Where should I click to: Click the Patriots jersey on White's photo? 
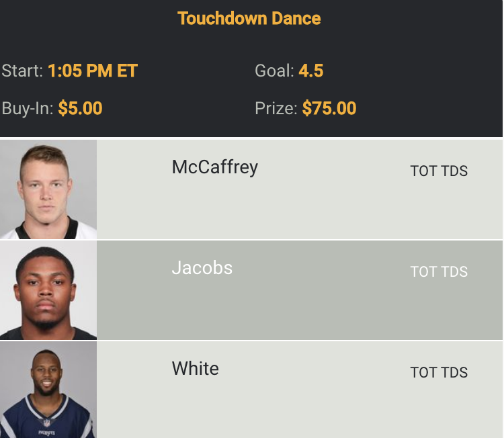click(x=47, y=418)
